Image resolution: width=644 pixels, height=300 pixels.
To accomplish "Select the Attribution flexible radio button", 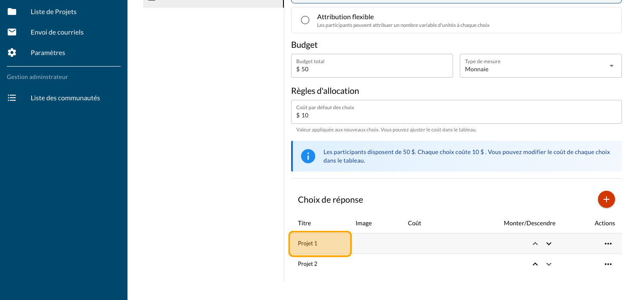I will 305,20.
